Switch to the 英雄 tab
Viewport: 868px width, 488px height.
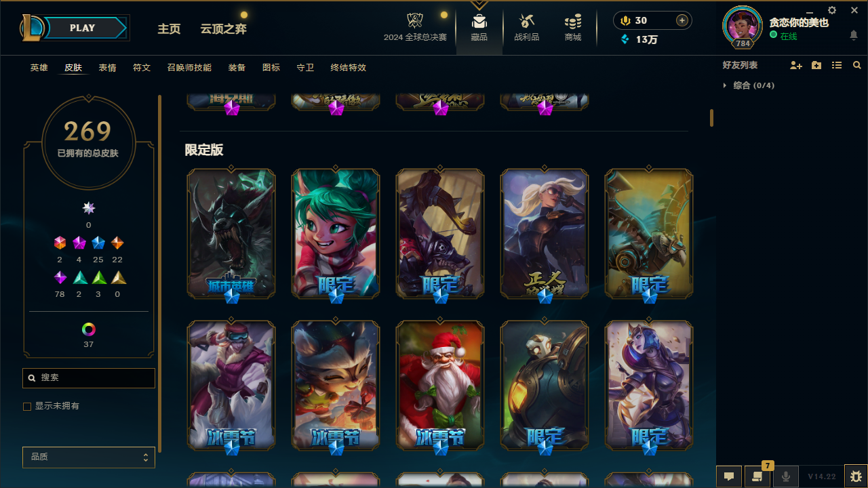[x=39, y=68]
